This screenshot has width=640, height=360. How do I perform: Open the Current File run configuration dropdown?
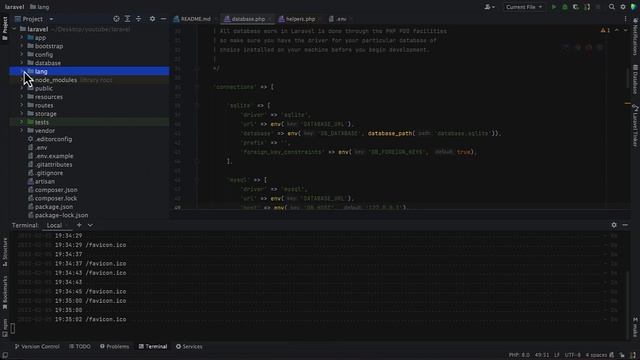coord(524,7)
